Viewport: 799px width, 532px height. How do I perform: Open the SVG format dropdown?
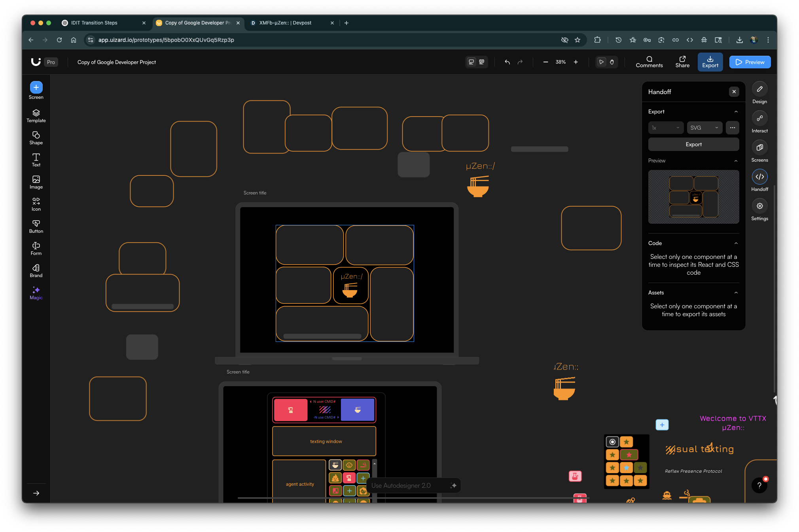click(704, 128)
